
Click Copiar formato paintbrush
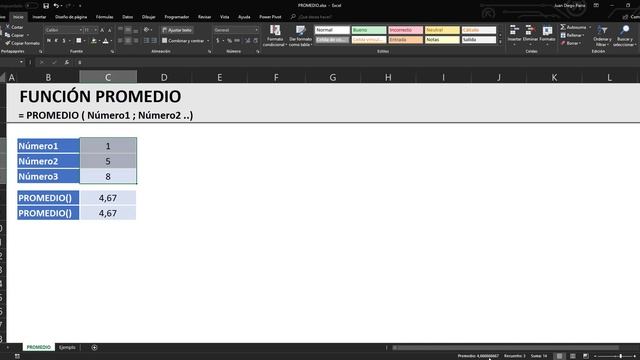tap(22, 43)
